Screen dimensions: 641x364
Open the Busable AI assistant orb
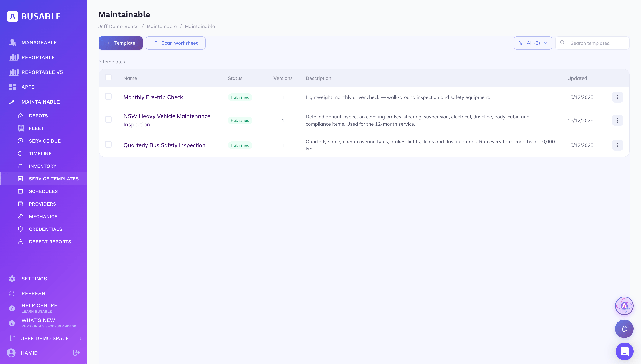pyautogui.click(x=624, y=306)
